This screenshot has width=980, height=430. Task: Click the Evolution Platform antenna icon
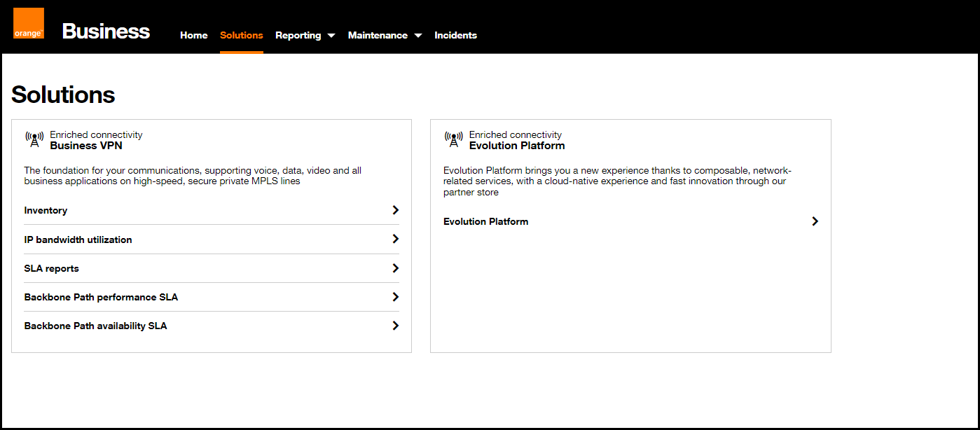click(453, 139)
